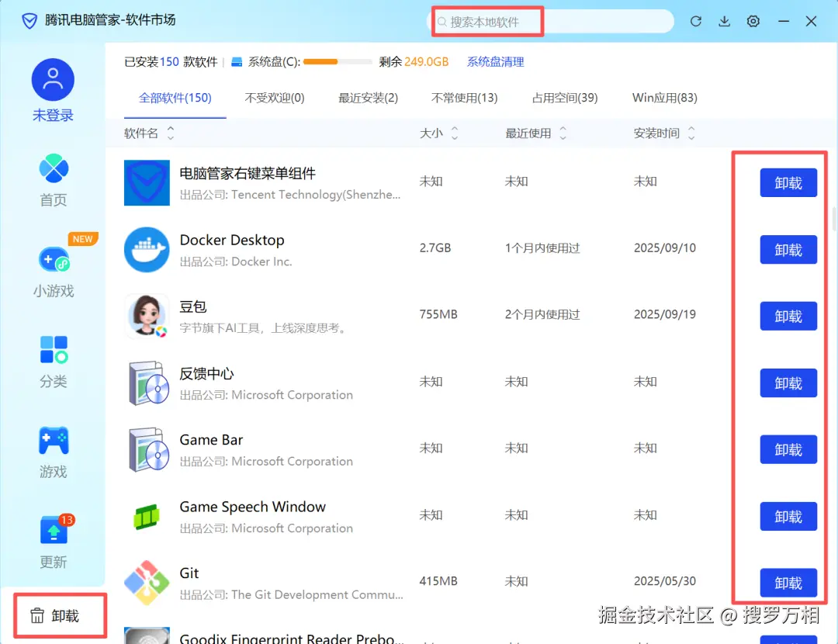Click the 13 badge on 更新
The width and height of the screenshot is (838, 644).
tap(66, 520)
